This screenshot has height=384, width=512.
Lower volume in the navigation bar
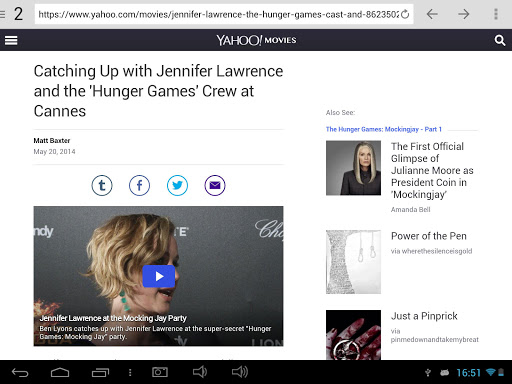click(200, 372)
